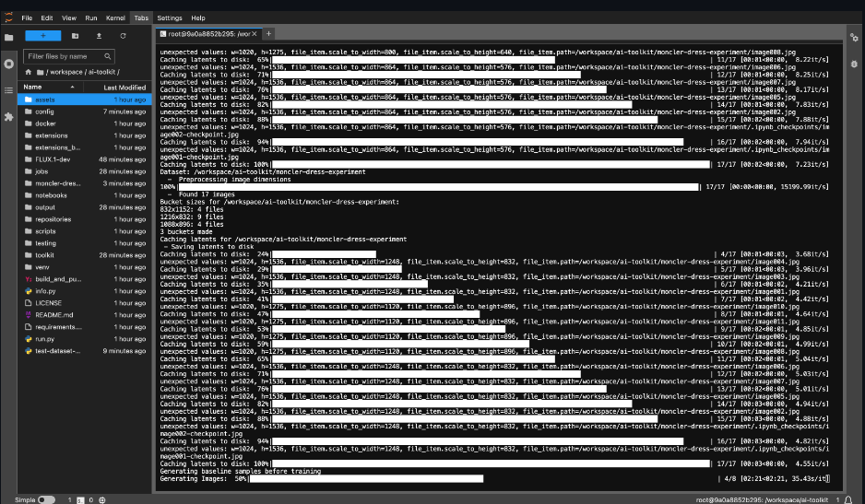Select the notebooks folder

(85, 195)
